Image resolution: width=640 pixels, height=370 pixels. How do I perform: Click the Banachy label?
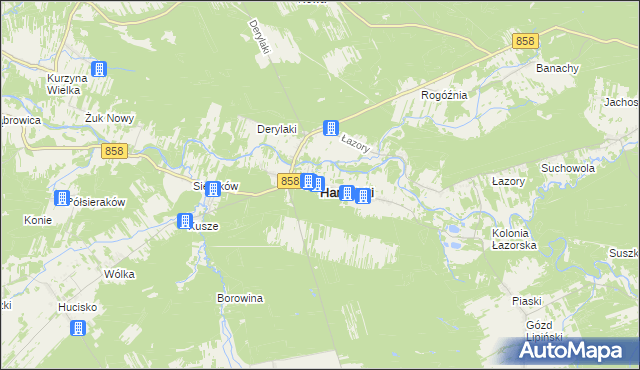pyautogui.click(x=557, y=68)
